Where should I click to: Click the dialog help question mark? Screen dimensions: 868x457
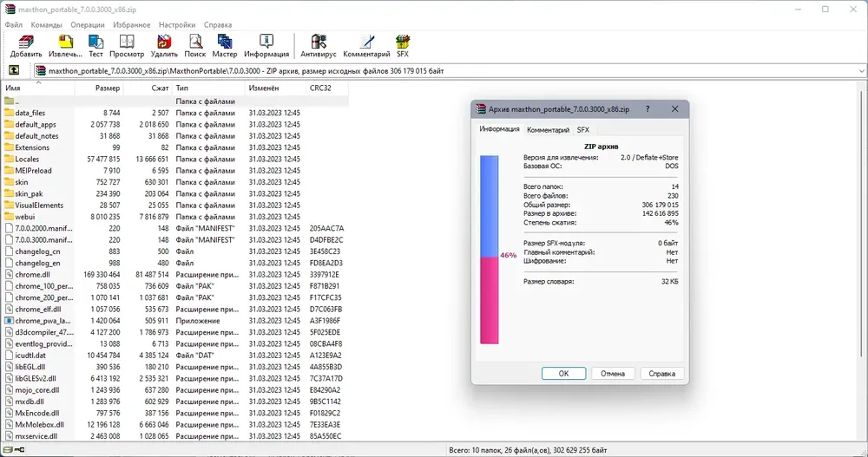(648, 109)
